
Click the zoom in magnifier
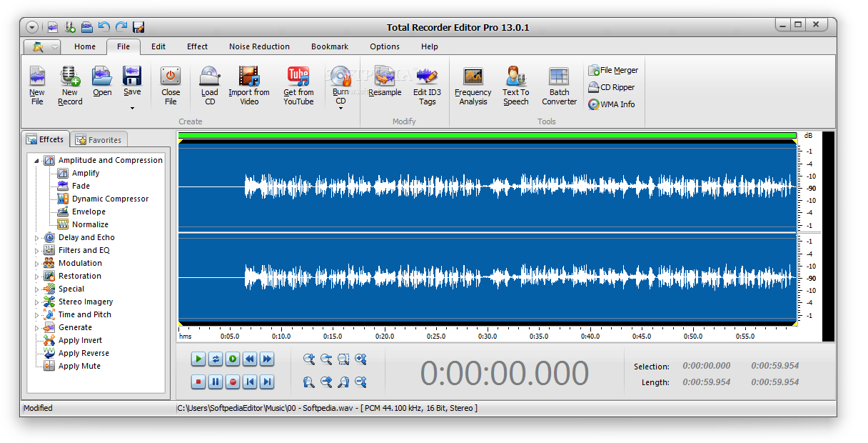pos(309,359)
